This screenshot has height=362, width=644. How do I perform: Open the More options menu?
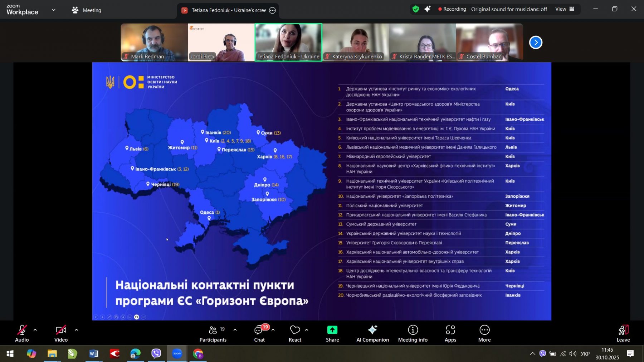tap(484, 333)
